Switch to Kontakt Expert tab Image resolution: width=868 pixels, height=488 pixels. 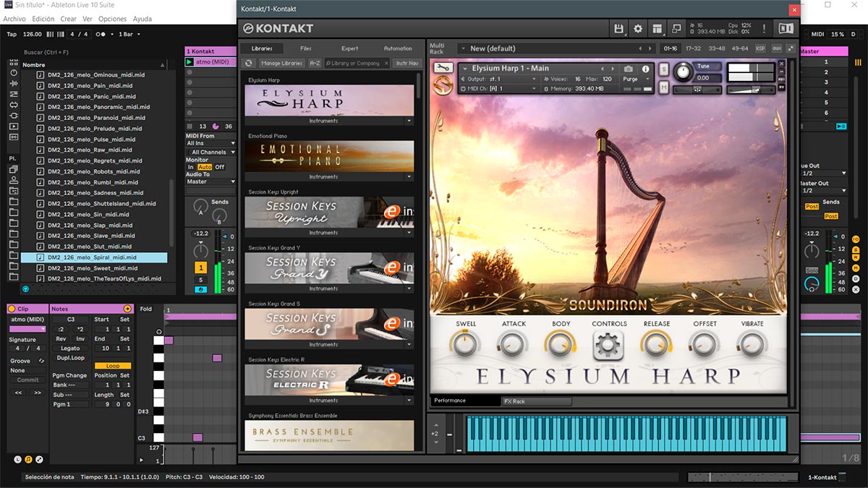point(349,48)
